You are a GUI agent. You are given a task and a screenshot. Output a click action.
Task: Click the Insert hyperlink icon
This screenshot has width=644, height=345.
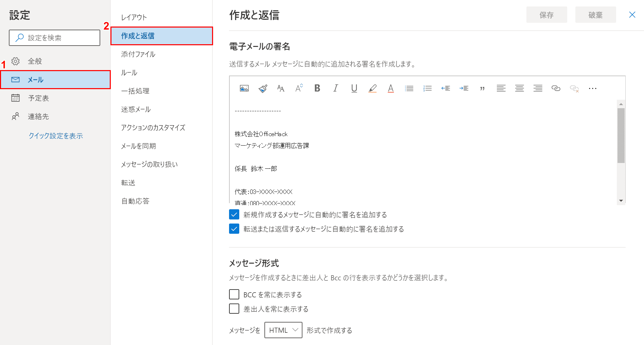click(x=556, y=88)
